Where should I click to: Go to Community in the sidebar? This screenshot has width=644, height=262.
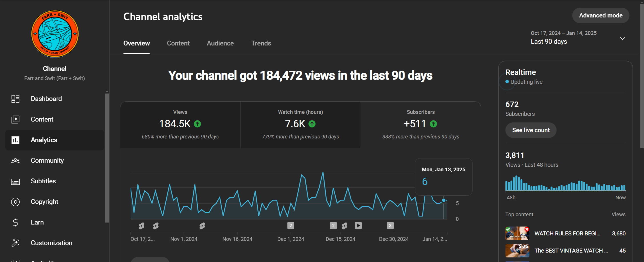55,161
